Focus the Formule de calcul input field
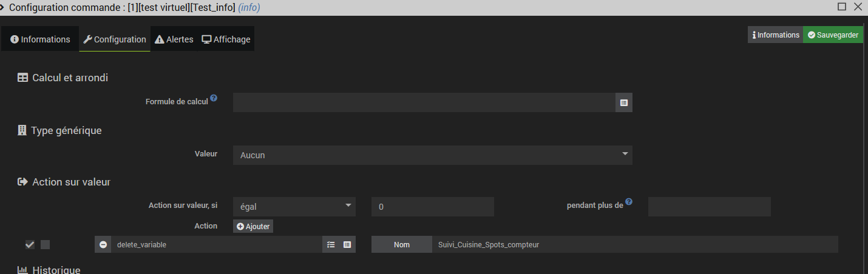 pos(424,103)
